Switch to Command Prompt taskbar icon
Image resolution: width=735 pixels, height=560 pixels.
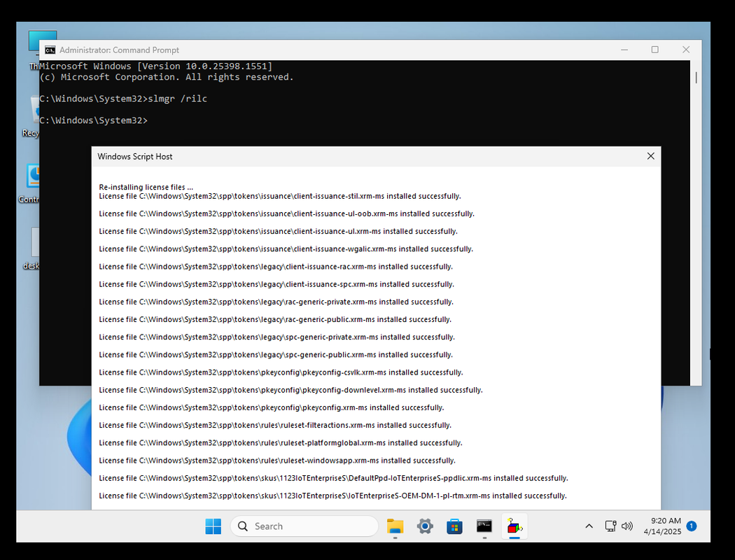[x=484, y=526]
